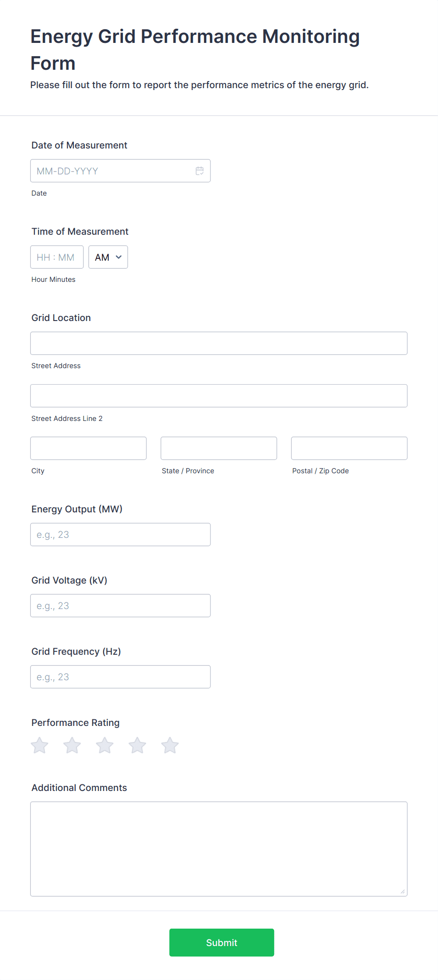Click the HH : MM time field
Image resolution: width=438 pixels, height=980 pixels.
57,257
